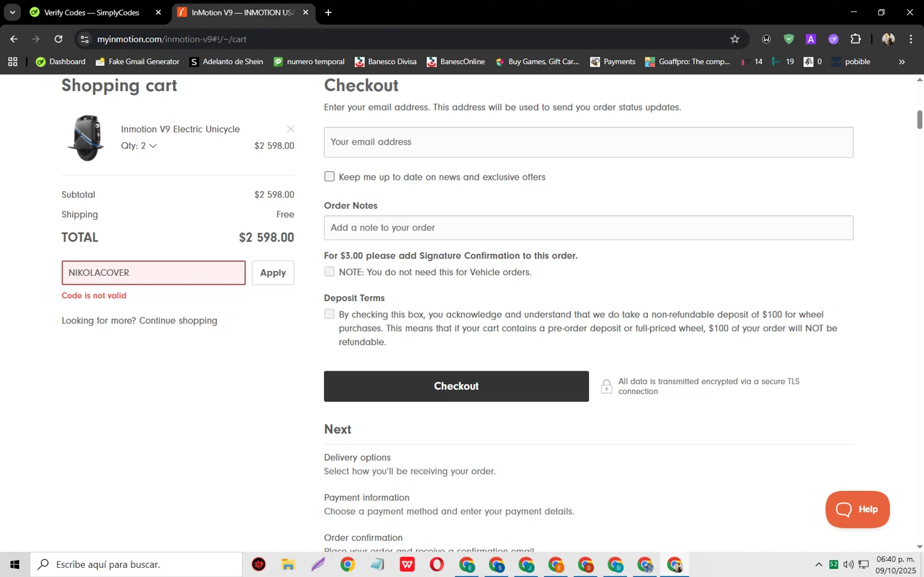
Task: Click the Delivery options step heading
Action: pyautogui.click(x=357, y=458)
